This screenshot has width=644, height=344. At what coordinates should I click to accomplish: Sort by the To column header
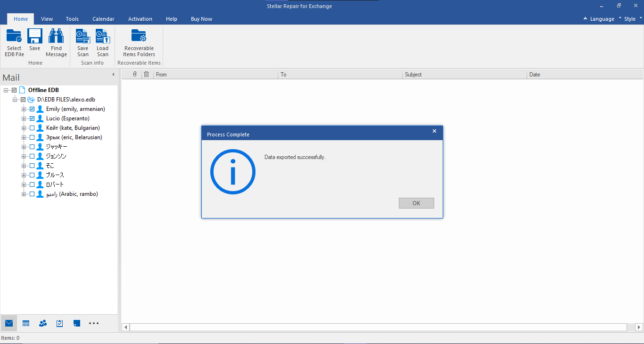click(x=340, y=75)
